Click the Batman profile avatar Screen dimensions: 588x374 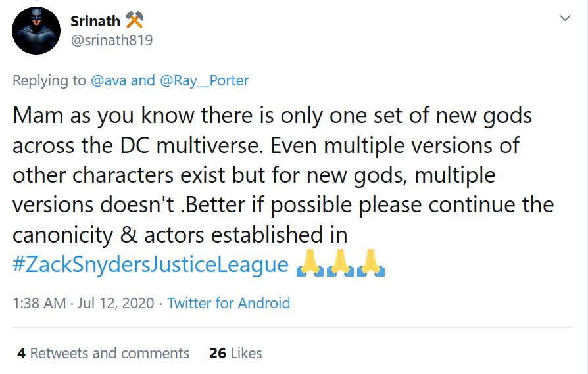pos(37,31)
